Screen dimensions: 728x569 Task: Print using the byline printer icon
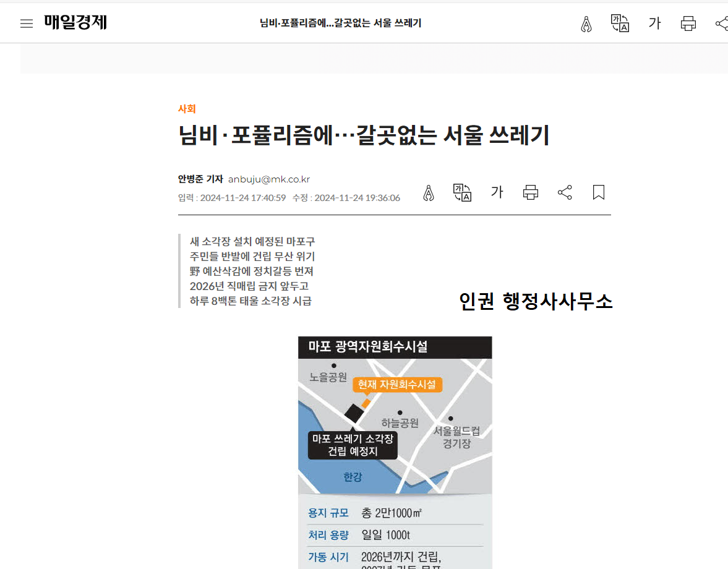531,192
